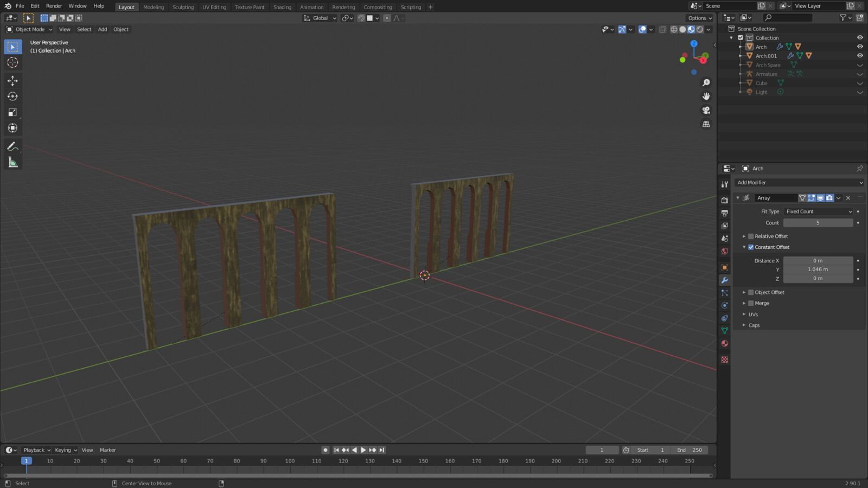Screen dimensions: 868x488
Task: Enable the Merge checkbox
Action: [x=751, y=303]
